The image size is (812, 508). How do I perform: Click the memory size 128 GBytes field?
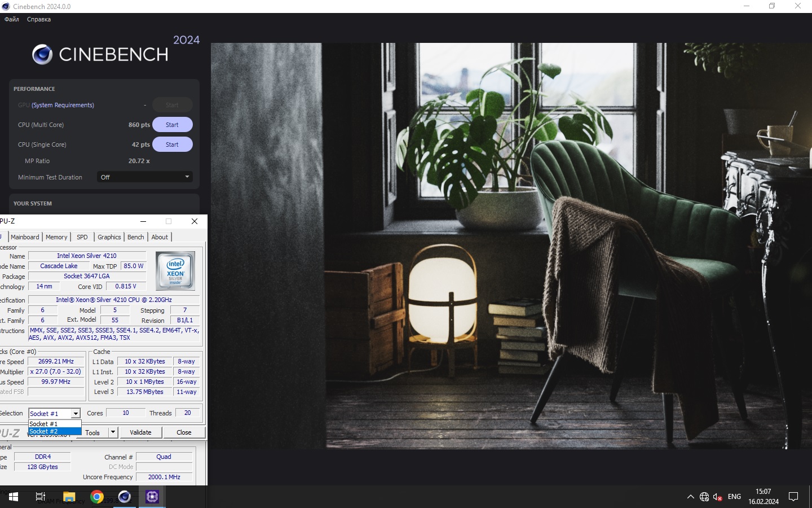(43, 467)
